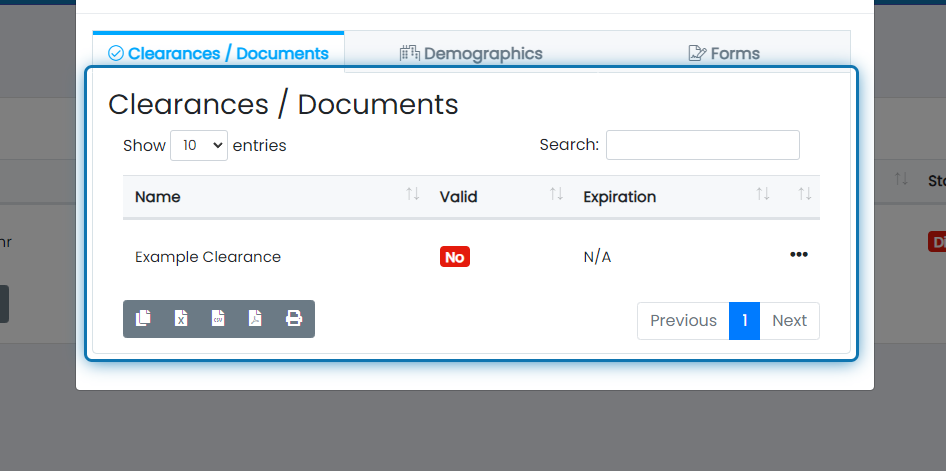Open the Forms tab
The width and height of the screenshot is (946, 471).
724,54
